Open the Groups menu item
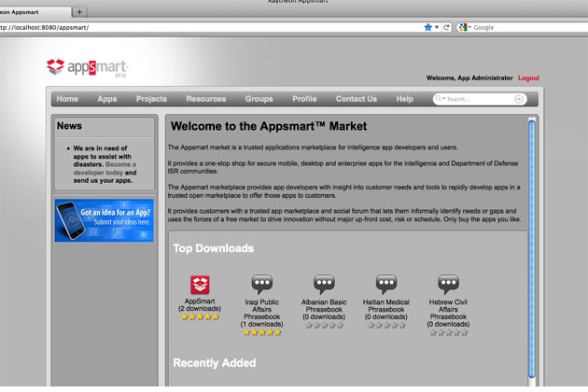Viewport: 588px width, 392px height. [x=259, y=99]
